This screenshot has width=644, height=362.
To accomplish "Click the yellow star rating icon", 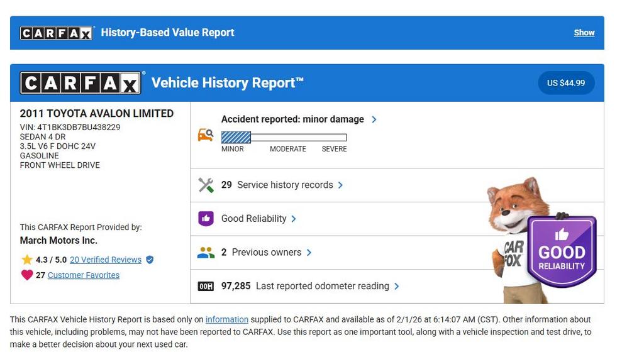I will pos(27,260).
